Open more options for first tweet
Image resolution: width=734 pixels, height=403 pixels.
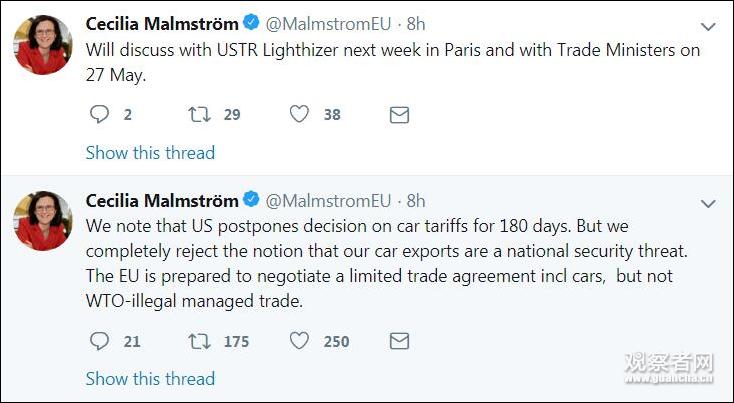(x=708, y=26)
